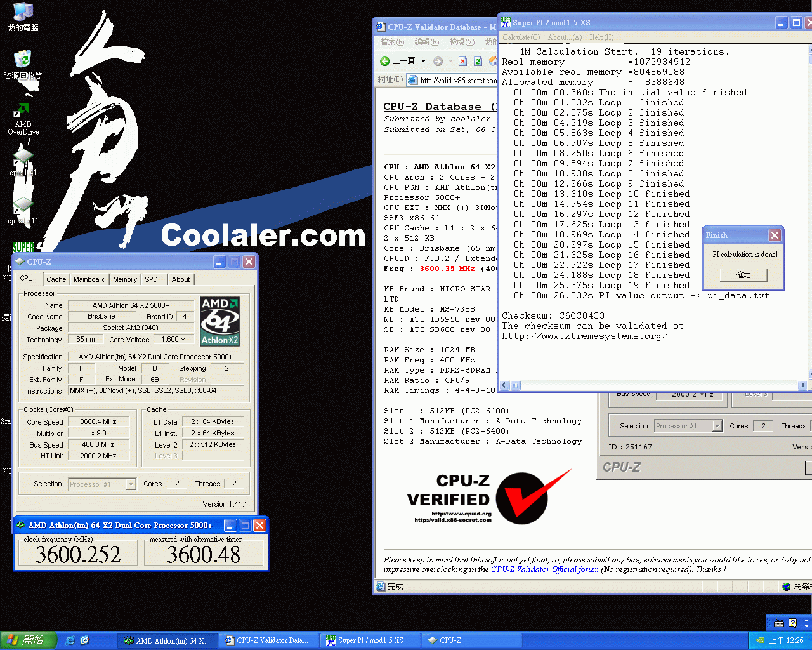Open the About tab in CPU-Z
812x650 pixels.
point(181,279)
